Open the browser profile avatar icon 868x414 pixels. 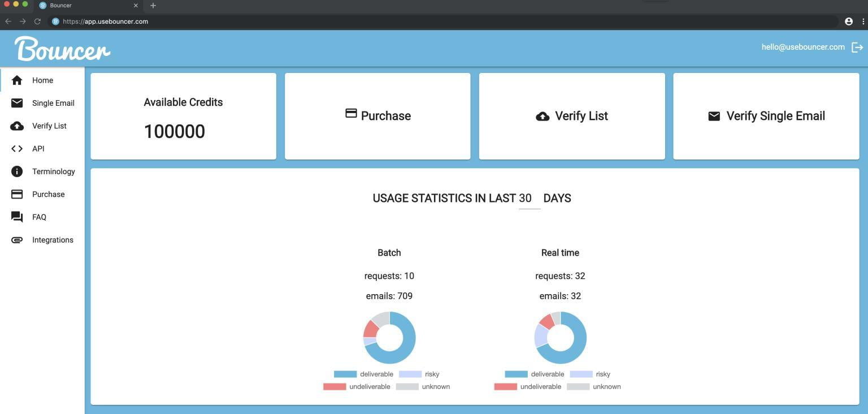coord(849,21)
